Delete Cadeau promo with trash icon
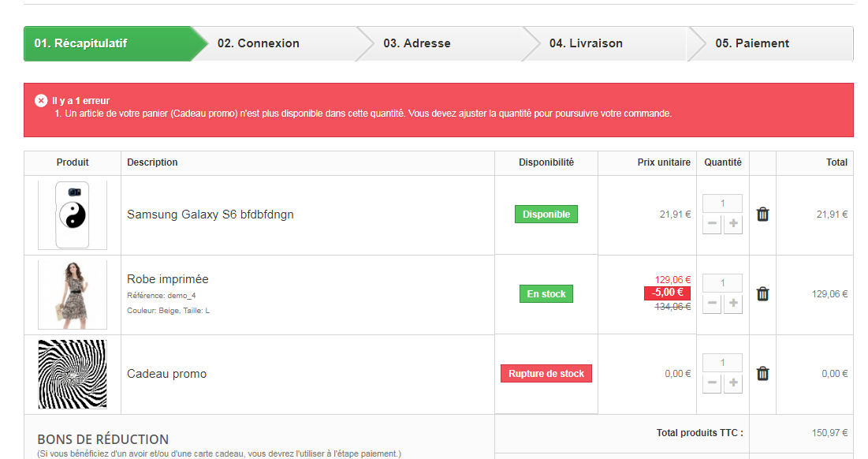 click(x=762, y=374)
